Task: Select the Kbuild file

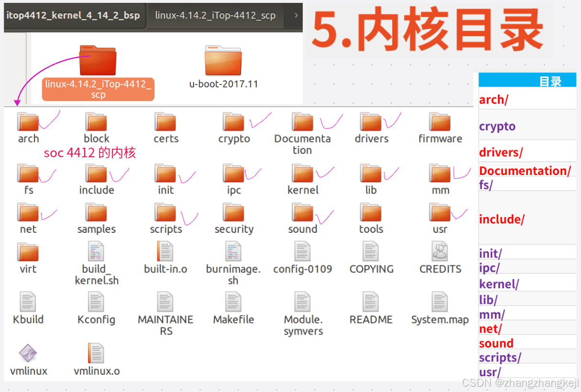Action: click(28, 302)
